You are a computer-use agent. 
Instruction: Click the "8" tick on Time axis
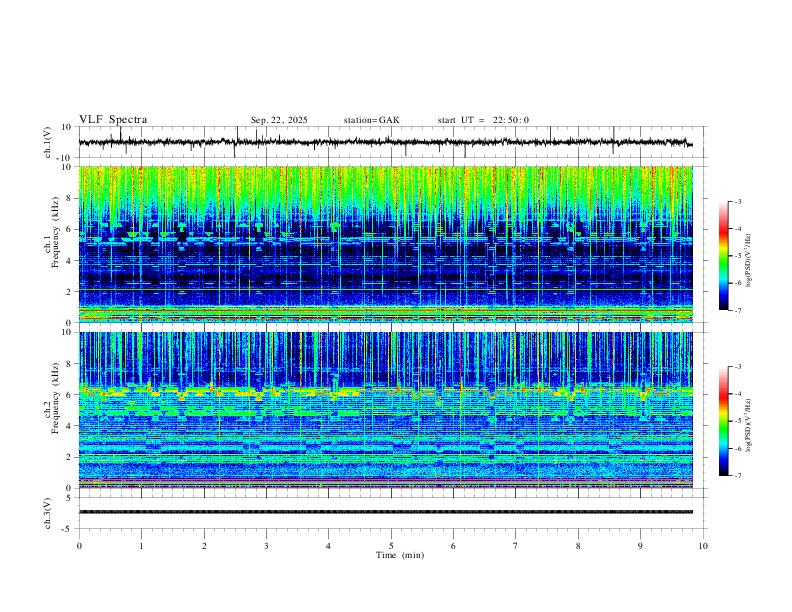578,546
